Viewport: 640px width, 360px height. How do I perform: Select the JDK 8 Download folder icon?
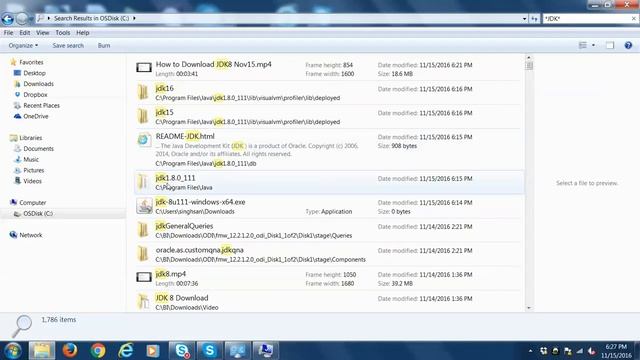[143, 302]
